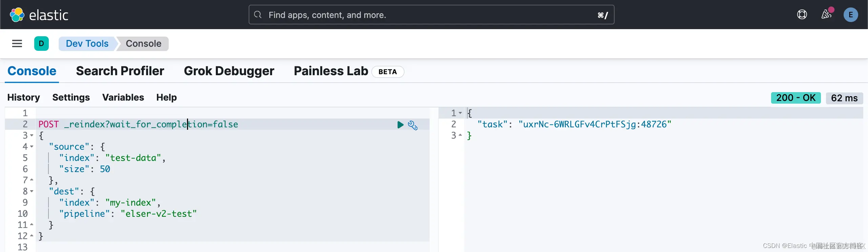Open the help lifebuoy icon
Image resolution: width=868 pixels, height=252 pixels.
click(x=802, y=15)
